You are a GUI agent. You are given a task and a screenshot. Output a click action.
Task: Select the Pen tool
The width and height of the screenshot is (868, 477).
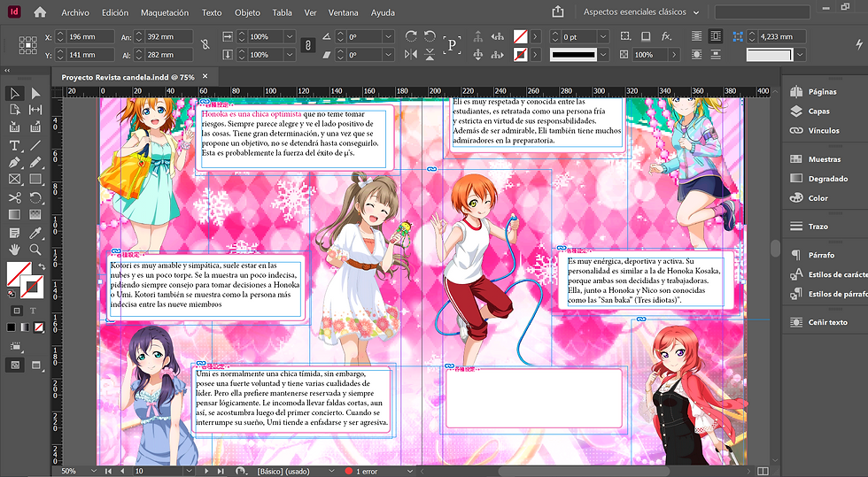tap(15, 163)
